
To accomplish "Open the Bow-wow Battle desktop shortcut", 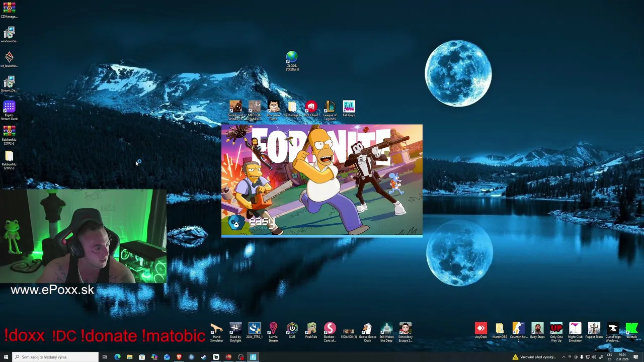I will [274, 111].
